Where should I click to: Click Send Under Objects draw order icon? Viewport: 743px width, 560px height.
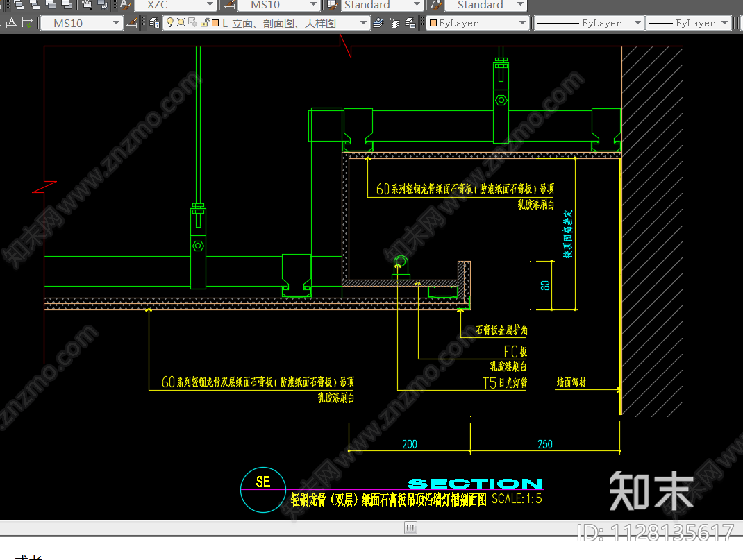coord(67,5)
